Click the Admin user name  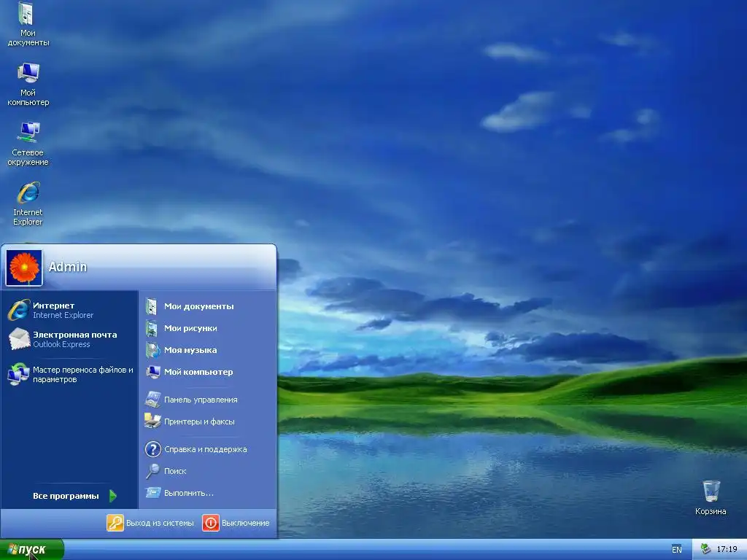pos(68,267)
